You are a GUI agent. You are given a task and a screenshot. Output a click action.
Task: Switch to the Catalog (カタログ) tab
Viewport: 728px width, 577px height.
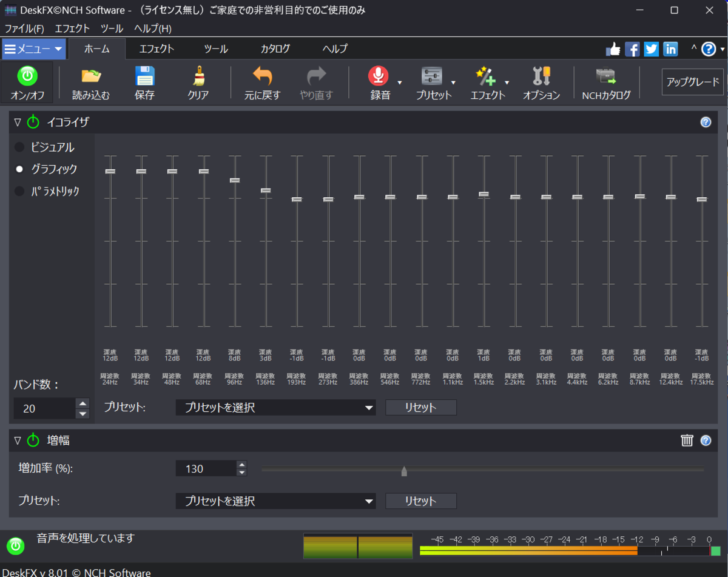(275, 49)
